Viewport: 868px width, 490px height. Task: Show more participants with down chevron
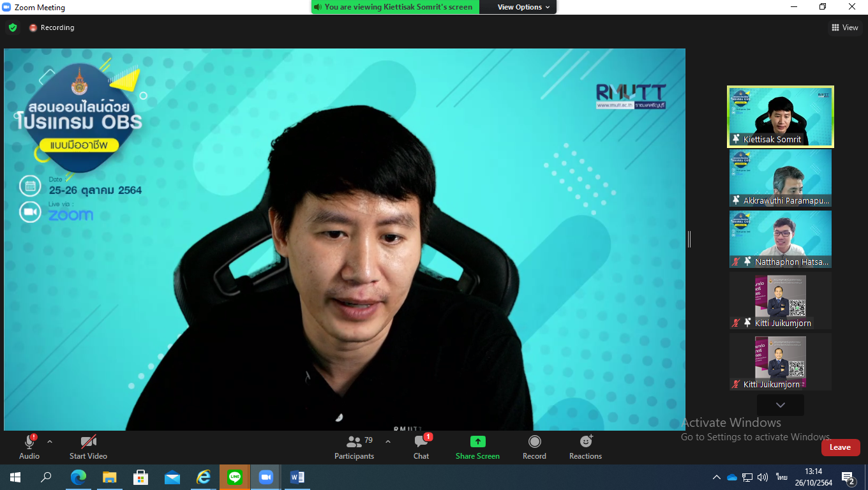[x=781, y=405]
